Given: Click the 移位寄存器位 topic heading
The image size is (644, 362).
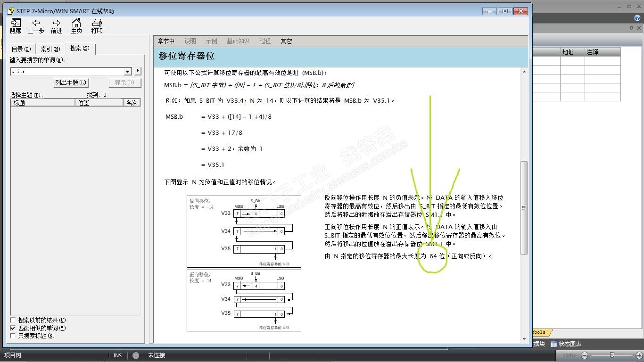Looking at the screenshot, I should point(187,56).
